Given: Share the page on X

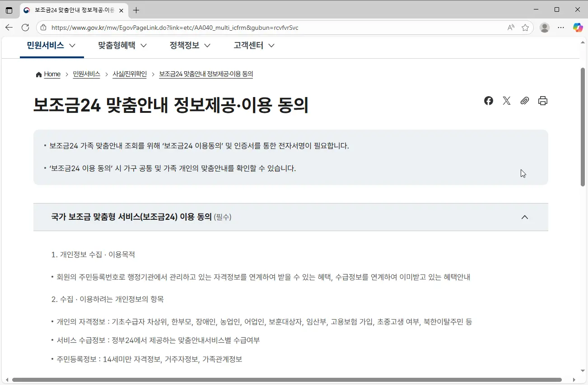Looking at the screenshot, I should point(506,101).
